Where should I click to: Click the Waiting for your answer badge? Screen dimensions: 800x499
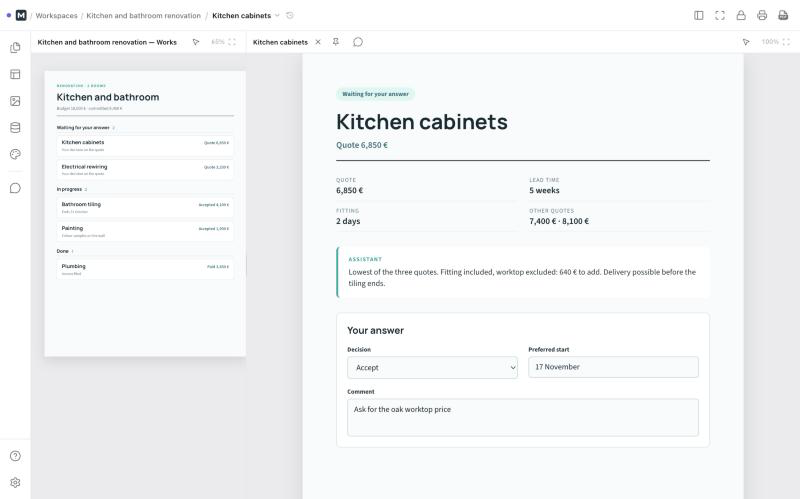375,94
